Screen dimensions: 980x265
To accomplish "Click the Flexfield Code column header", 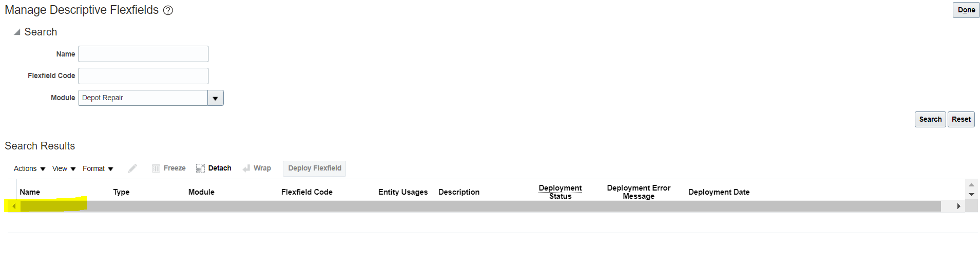I will pyautogui.click(x=307, y=192).
